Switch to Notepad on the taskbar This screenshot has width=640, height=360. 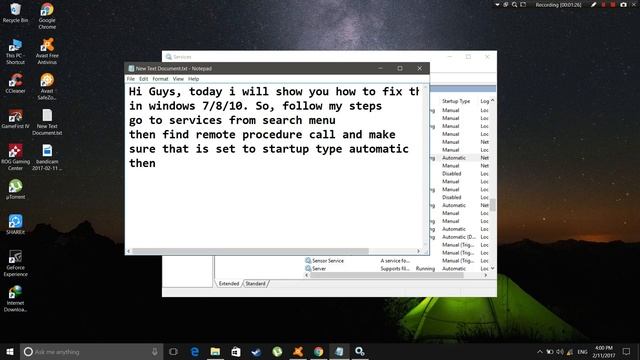point(339,351)
